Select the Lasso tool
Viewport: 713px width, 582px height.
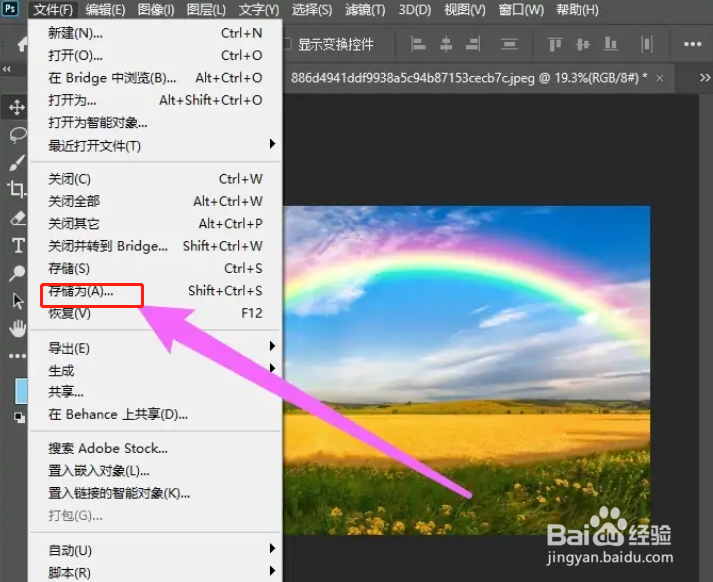tap(18, 135)
